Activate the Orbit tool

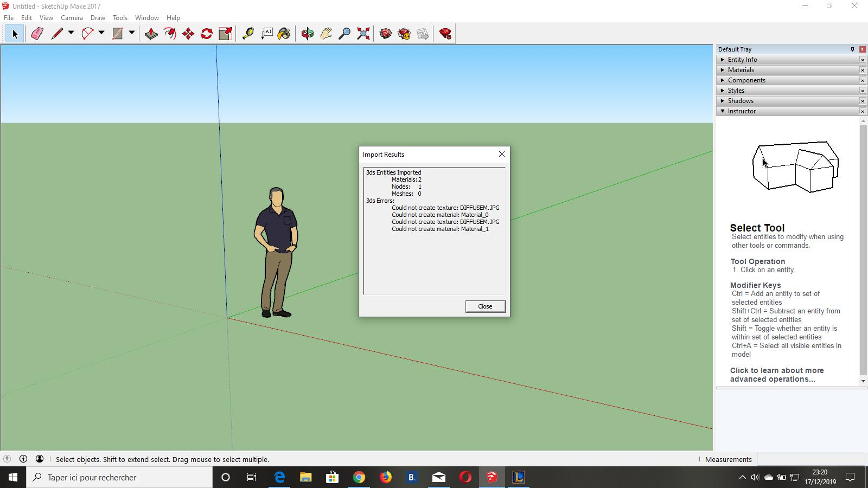click(308, 34)
